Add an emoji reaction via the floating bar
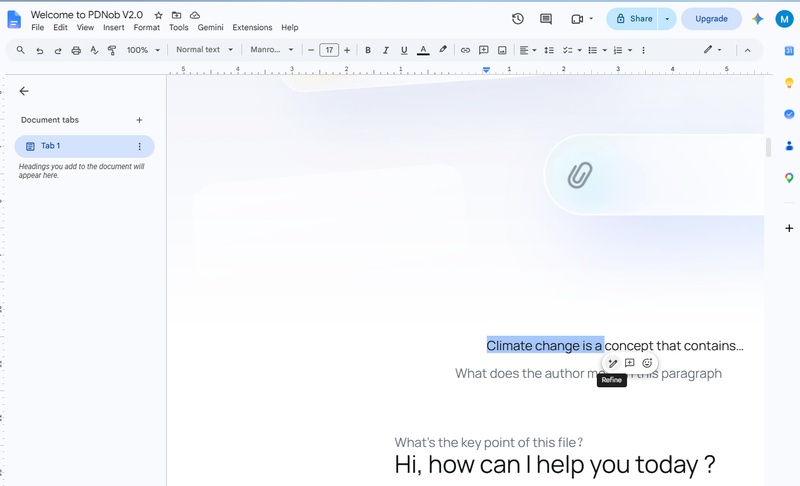Viewport: 800px width, 486px height. 647,363
